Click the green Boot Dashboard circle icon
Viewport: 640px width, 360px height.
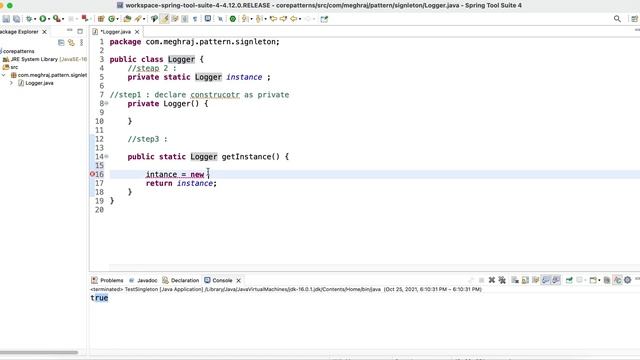233,19
